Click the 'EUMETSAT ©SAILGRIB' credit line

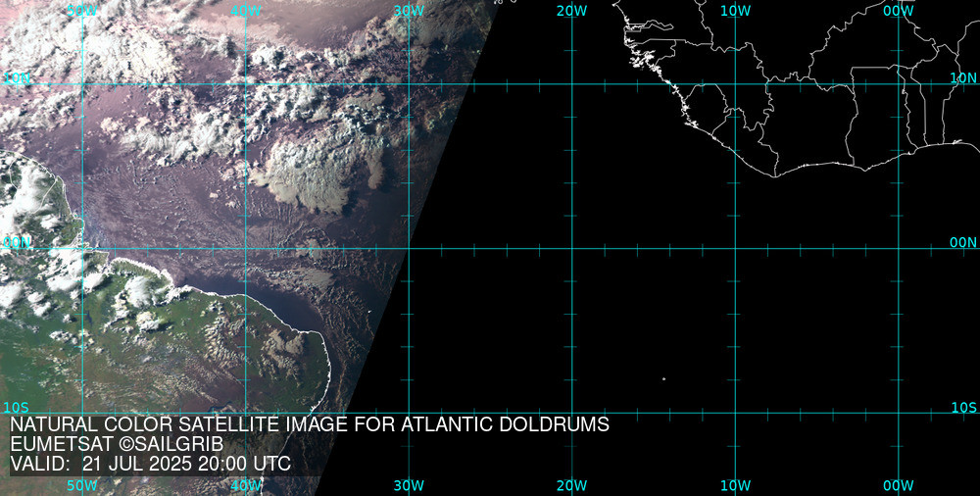pyautogui.click(x=117, y=444)
